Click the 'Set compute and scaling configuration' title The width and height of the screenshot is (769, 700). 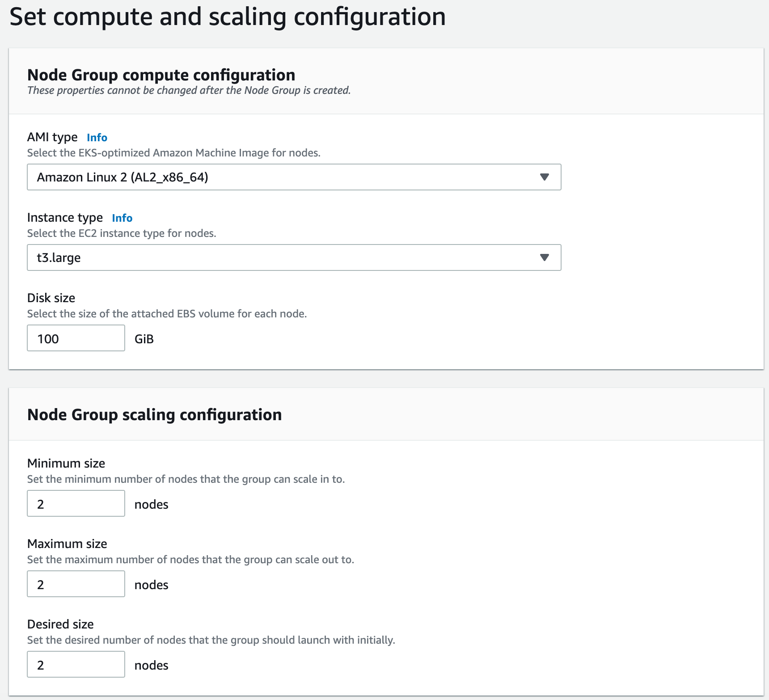pyautogui.click(x=228, y=17)
